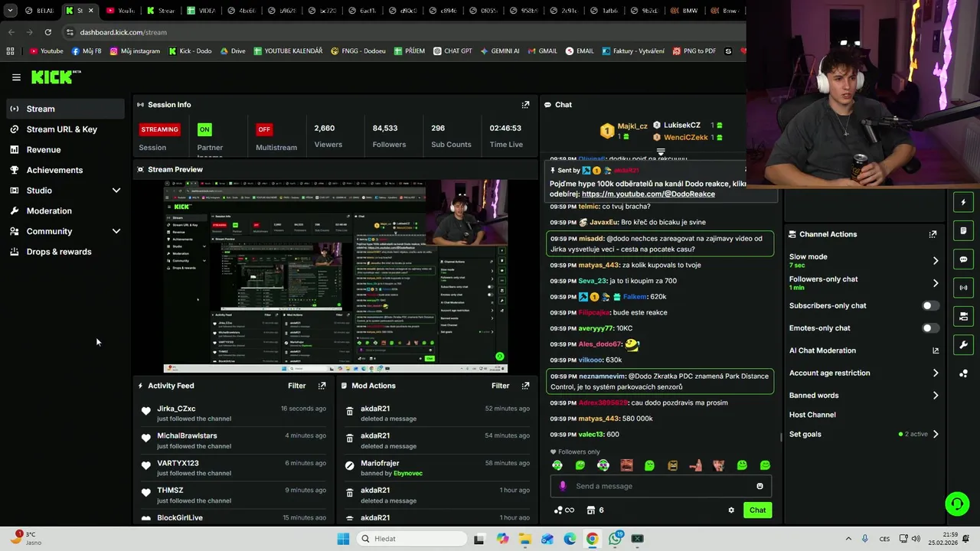This screenshot has width=980, height=551.
Task: Click the Stream Preview video thumbnail
Action: pyautogui.click(x=335, y=276)
